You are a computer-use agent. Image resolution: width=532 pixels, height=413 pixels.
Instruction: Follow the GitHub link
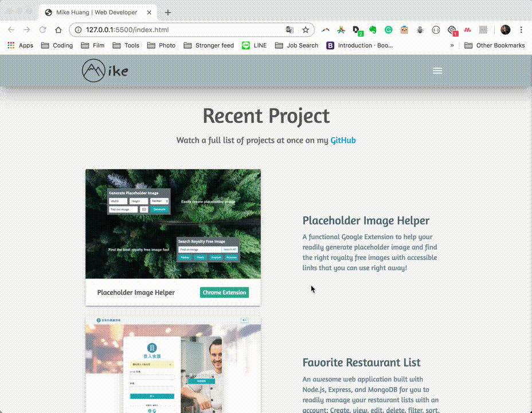343,140
